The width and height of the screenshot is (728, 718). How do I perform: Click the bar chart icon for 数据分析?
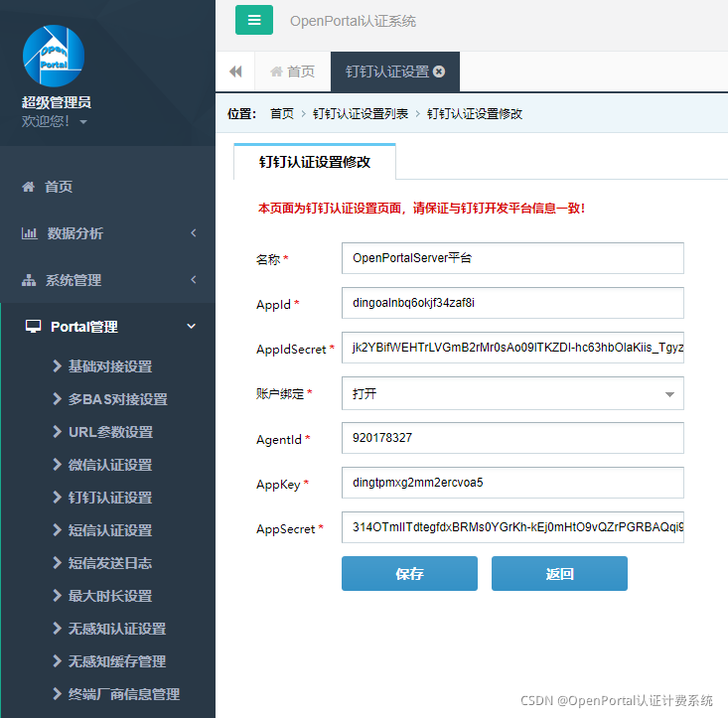29,233
